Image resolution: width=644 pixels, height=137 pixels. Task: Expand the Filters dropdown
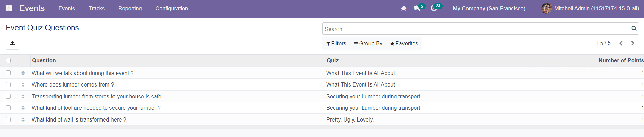336,44
